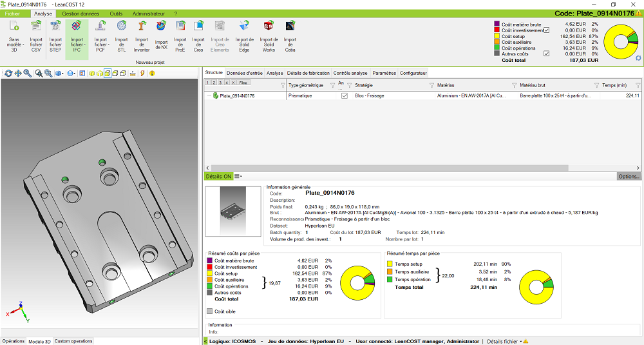Switch to the Opérations tab at bottom left
Image resolution: width=644 pixels, height=345 pixels.
pyautogui.click(x=13, y=341)
